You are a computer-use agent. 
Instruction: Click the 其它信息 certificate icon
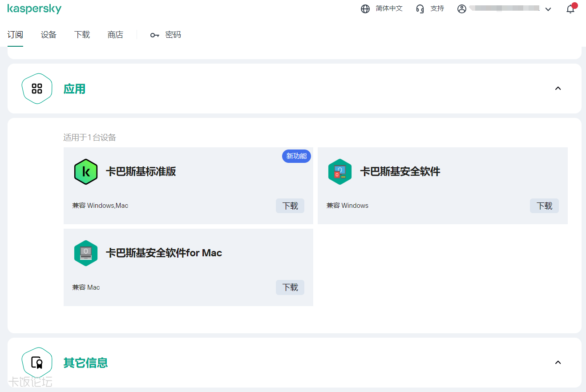pos(37,362)
